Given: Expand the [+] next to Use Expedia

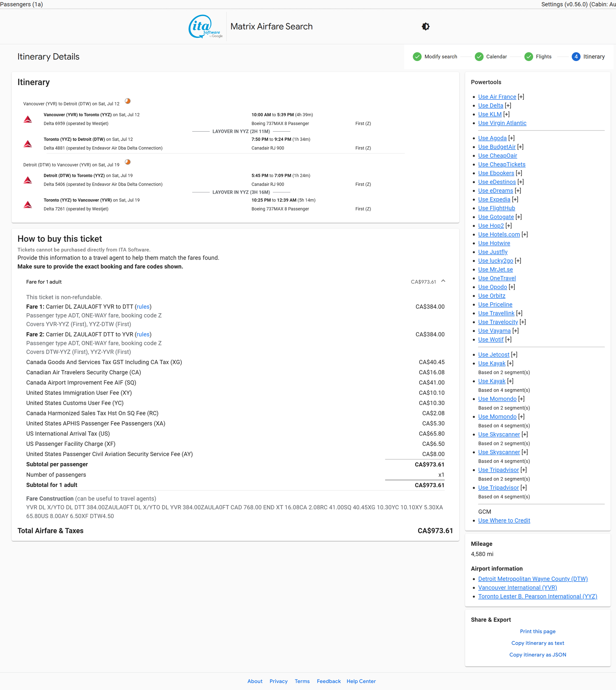Looking at the screenshot, I should (x=515, y=199).
